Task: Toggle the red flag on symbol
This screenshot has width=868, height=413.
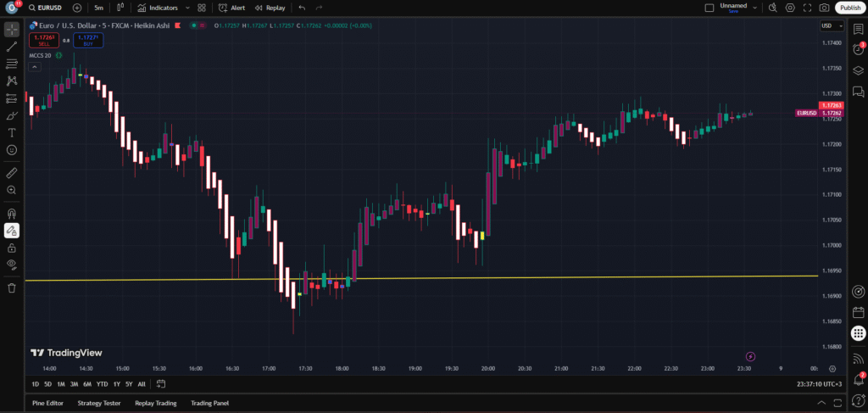Action: [178, 25]
